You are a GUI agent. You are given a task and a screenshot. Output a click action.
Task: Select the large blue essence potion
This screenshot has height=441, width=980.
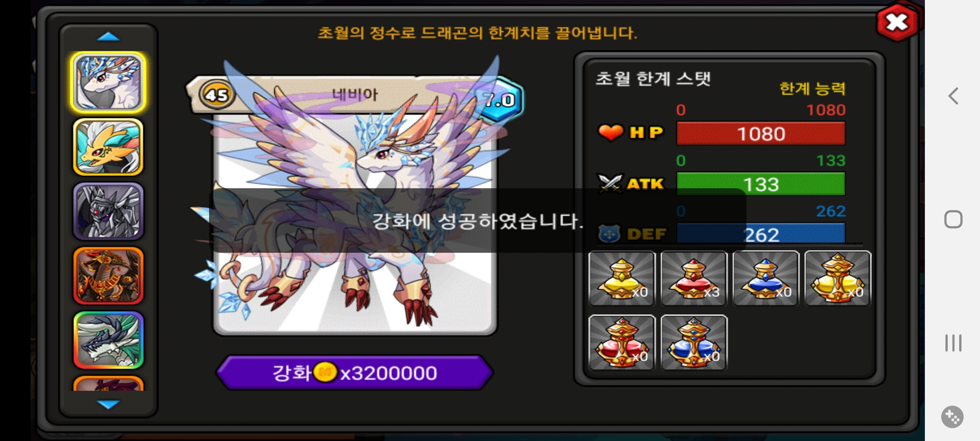click(694, 343)
